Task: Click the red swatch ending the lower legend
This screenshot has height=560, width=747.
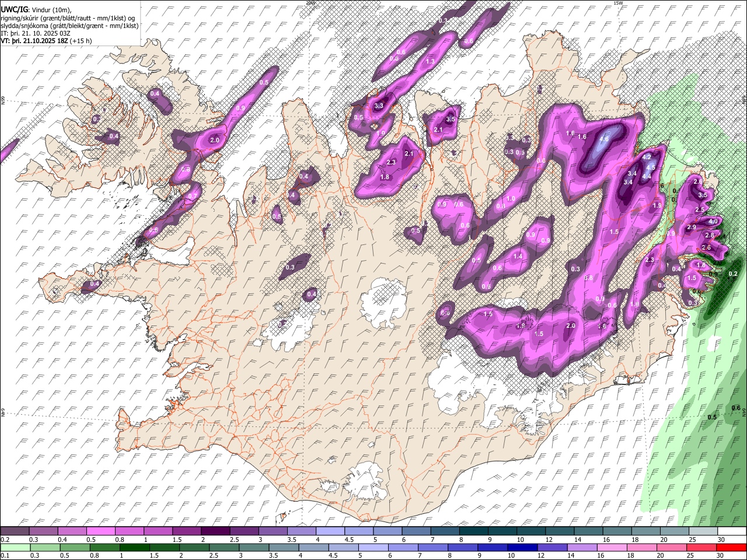Action: tap(731, 548)
